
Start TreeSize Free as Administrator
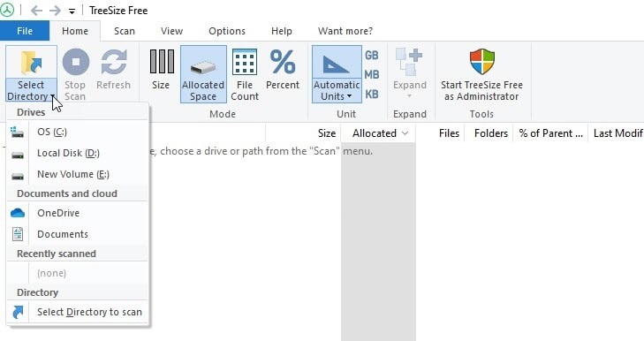pyautogui.click(x=481, y=74)
